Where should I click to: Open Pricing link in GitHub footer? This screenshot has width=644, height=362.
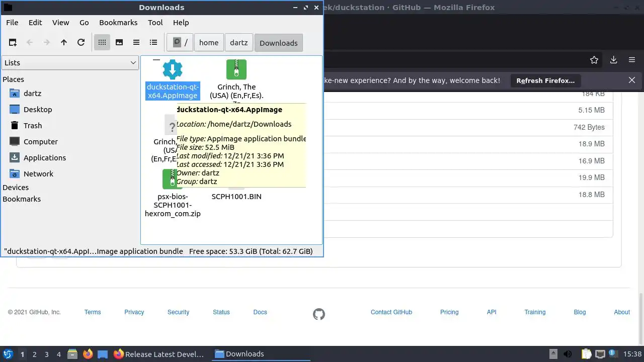(449, 312)
